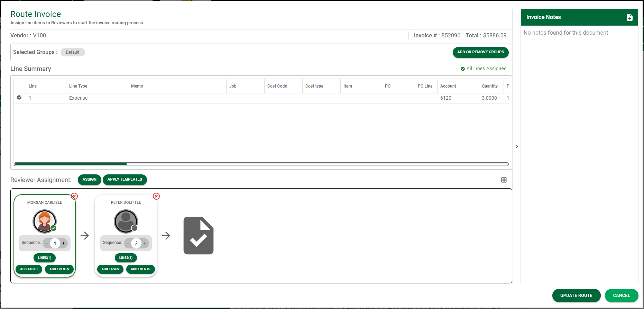Click the Invoice Notes panel header

click(x=579, y=17)
